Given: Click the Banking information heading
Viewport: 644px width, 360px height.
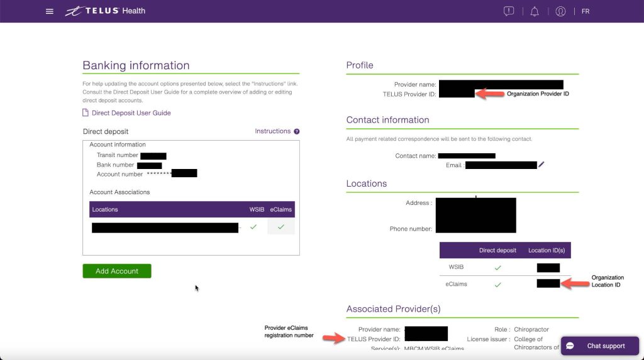Looking at the screenshot, I should tap(136, 65).
